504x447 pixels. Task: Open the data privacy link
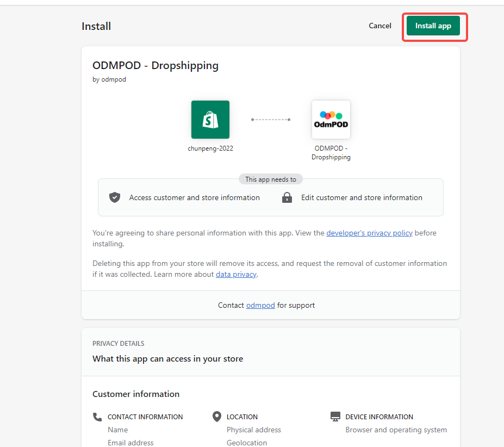tap(236, 274)
